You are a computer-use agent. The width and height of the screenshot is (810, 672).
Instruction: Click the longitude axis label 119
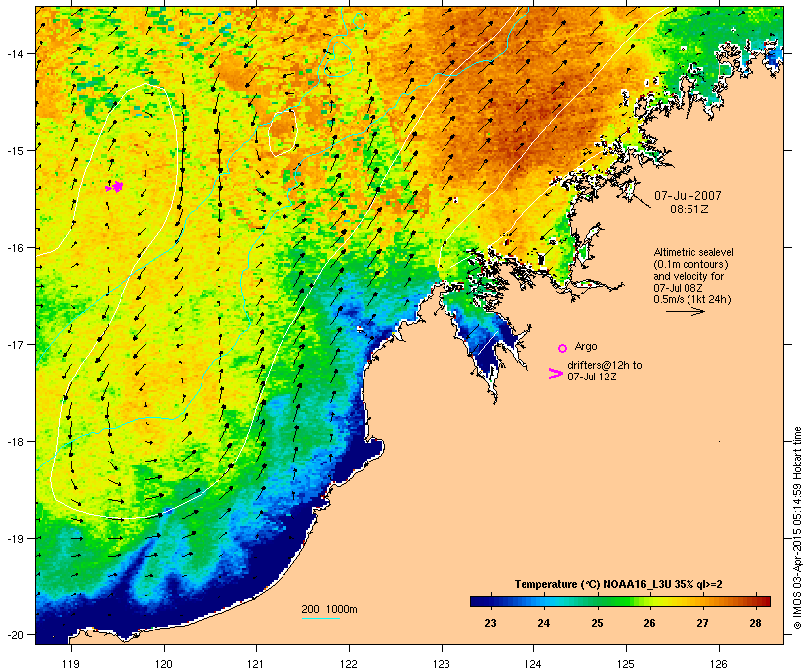pyautogui.click(x=71, y=664)
